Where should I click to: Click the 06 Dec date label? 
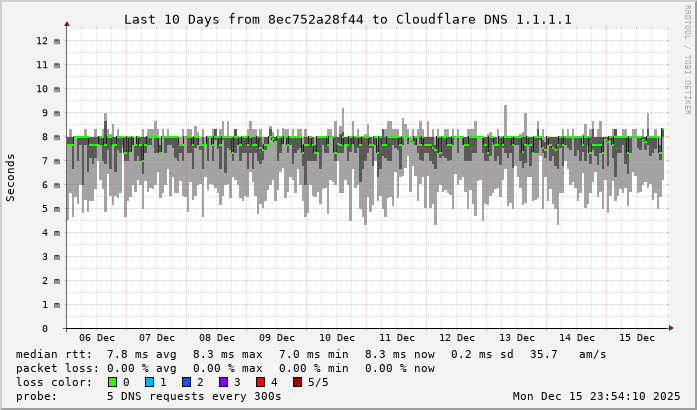(96, 338)
